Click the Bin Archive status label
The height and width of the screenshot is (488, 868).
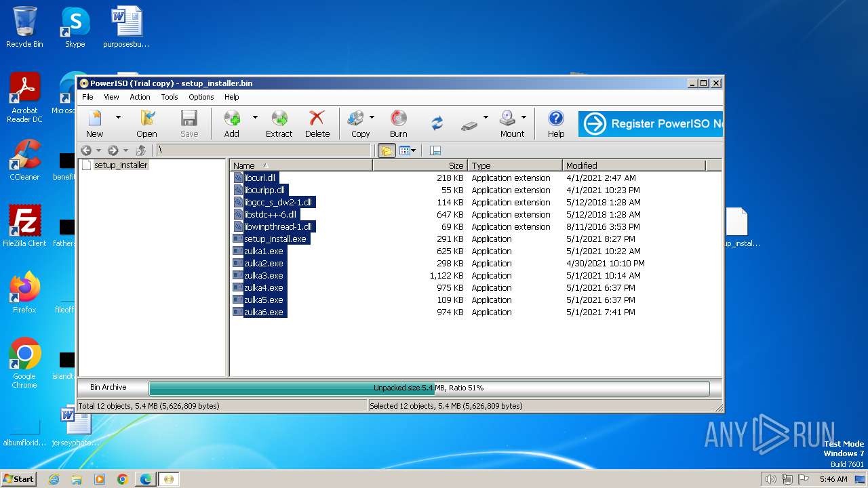click(x=108, y=387)
